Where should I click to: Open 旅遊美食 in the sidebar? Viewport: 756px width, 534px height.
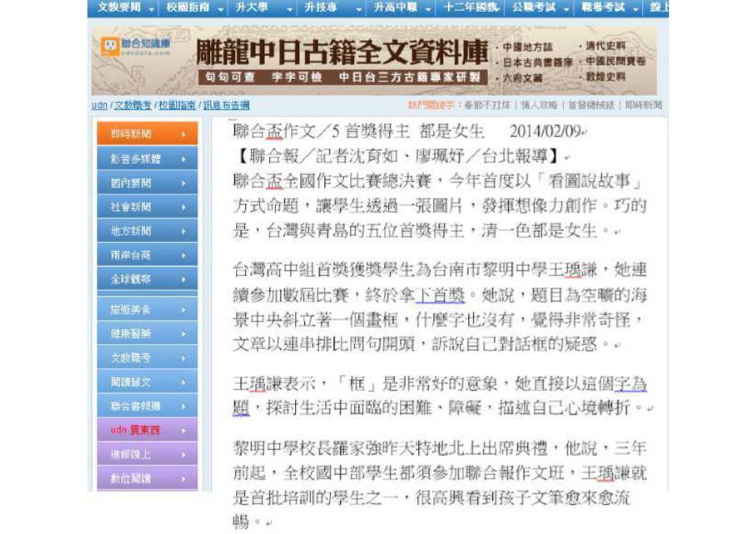pos(147,309)
